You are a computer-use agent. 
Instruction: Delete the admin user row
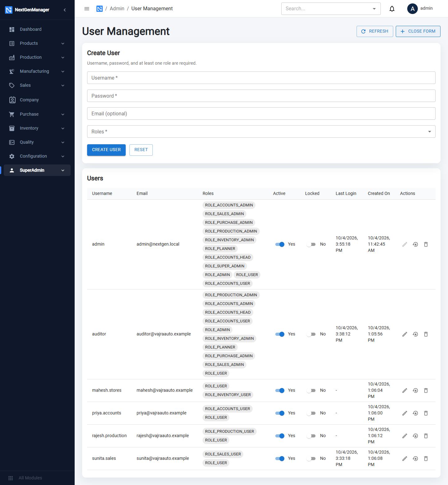pyautogui.click(x=426, y=244)
